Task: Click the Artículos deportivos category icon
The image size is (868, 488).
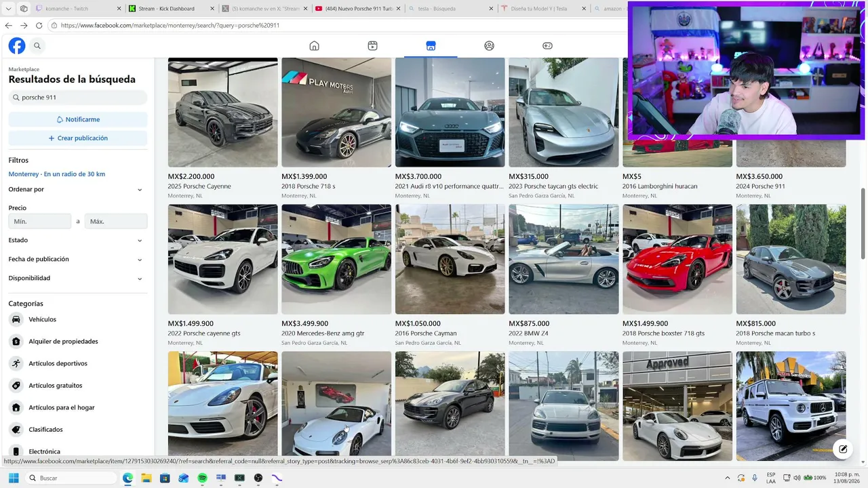Action: click(16, 363)
